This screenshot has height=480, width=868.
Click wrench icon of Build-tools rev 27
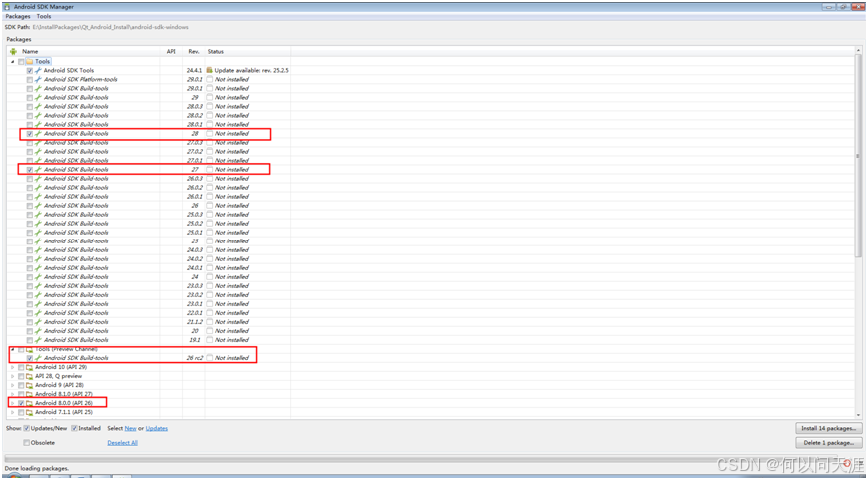[x=38, y=170]
